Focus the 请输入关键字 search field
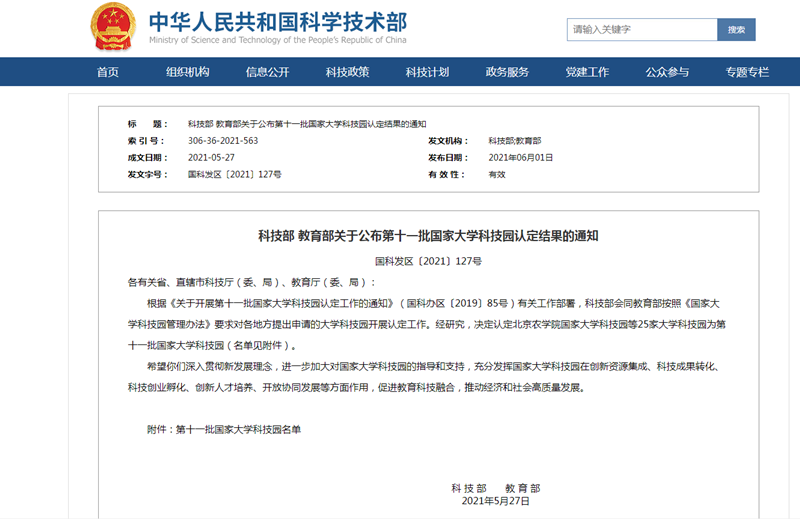800x519 pixels. 642,30
